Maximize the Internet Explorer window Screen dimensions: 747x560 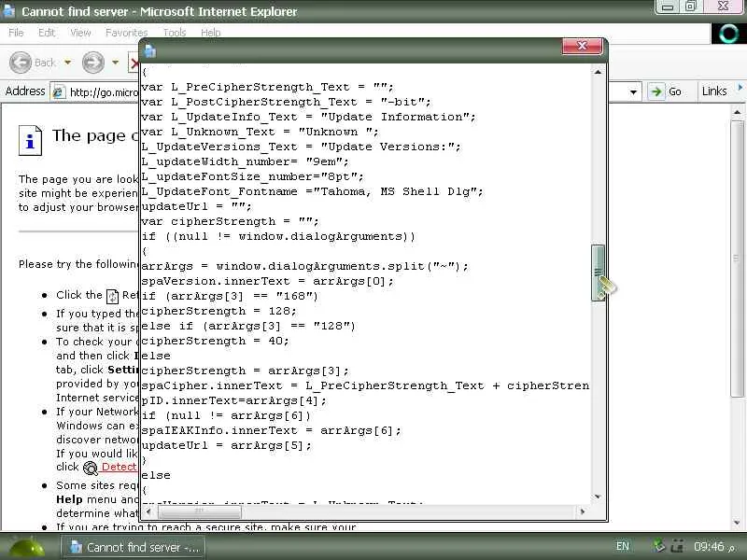(x=690, y=7)
